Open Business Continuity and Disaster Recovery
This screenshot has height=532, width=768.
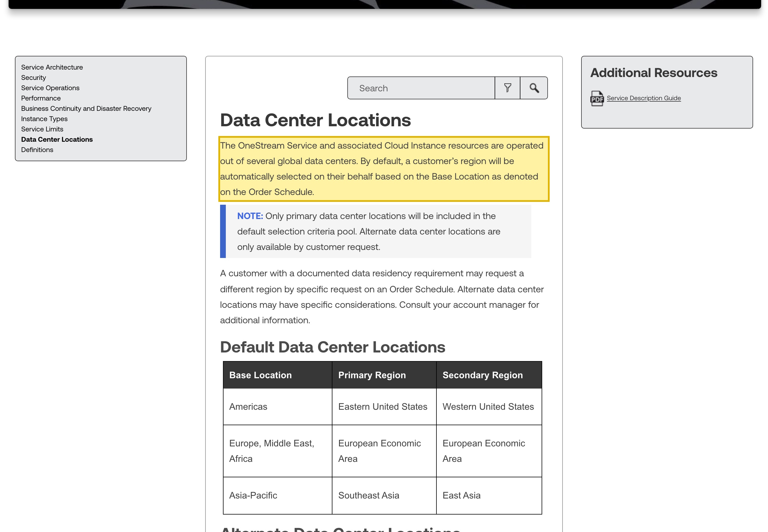point(87,109)
